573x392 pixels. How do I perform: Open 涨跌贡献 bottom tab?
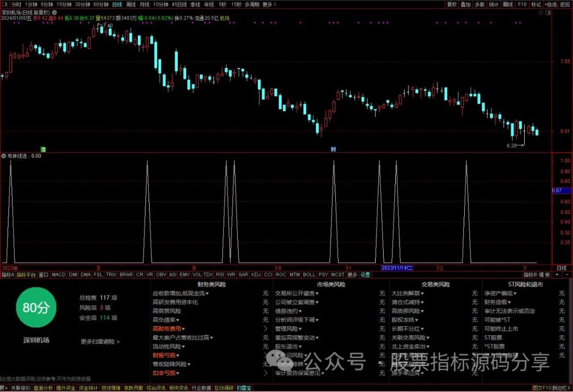[x=133, y=388]
